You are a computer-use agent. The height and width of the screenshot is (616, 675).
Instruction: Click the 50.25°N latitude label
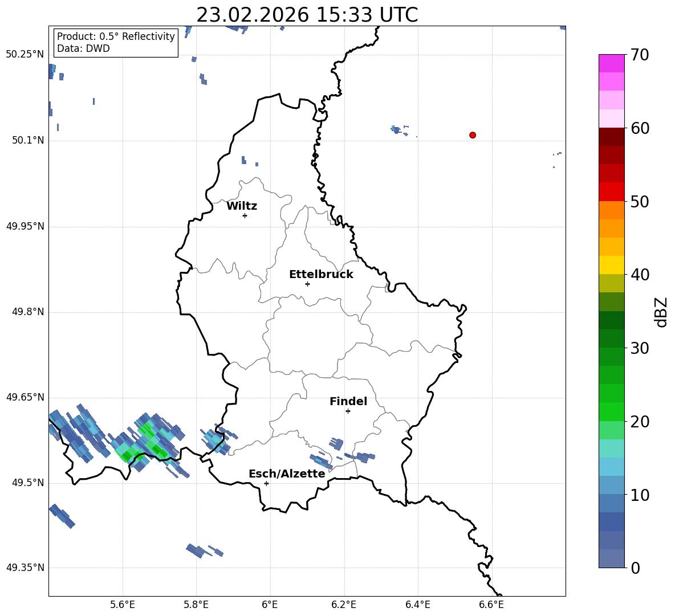[25, 55]
